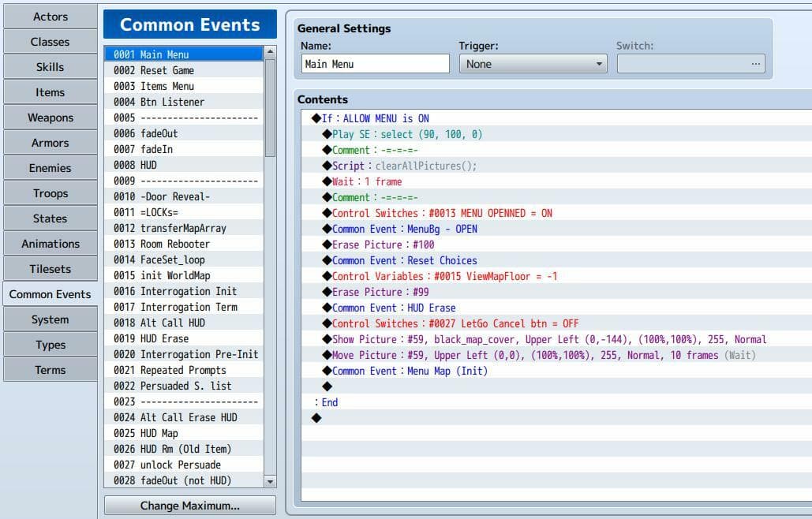This screenshot has height=519, width=812.
Task: Select Common Event MenuBg - OPEN line
Action: point(556,229)
